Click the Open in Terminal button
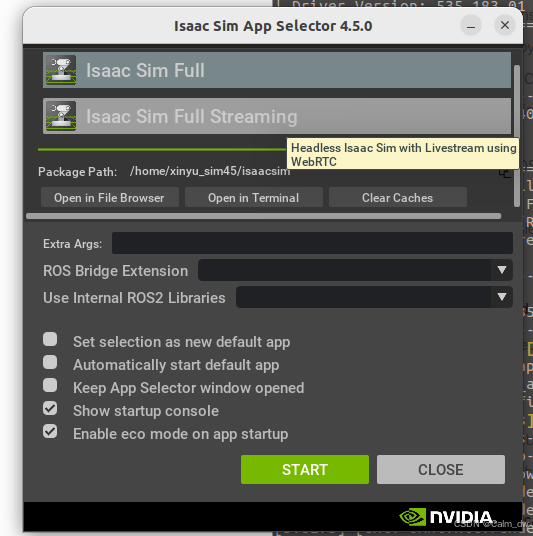Viewport: 533px width, 536px height. [x=254, y=198]
